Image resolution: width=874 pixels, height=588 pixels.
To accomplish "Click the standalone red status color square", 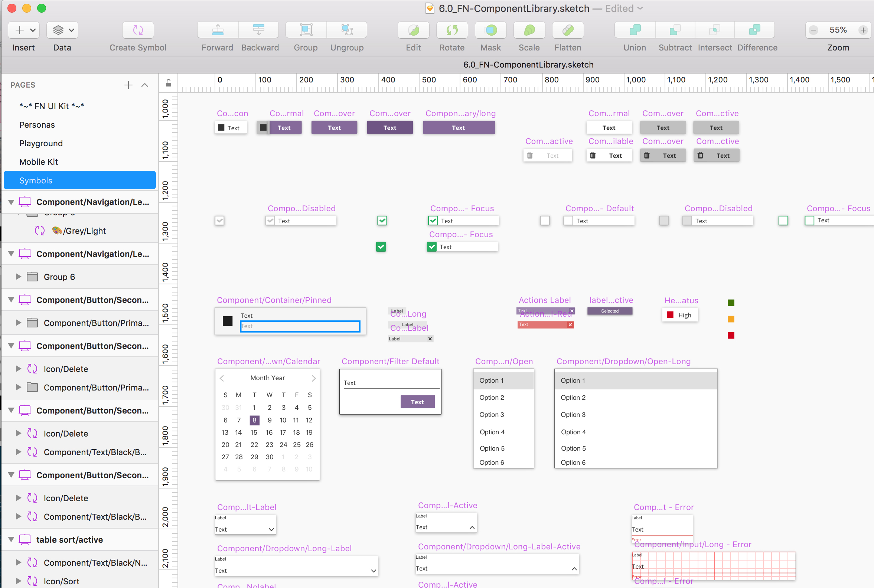I will (731, 336).
